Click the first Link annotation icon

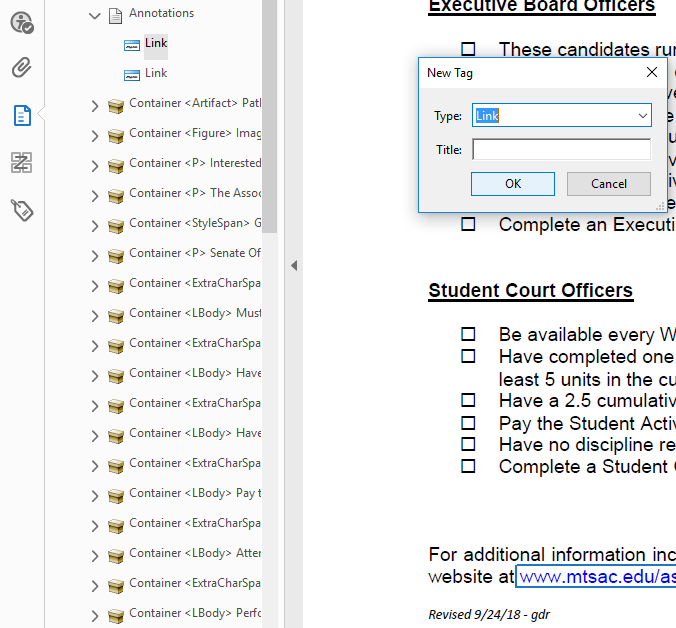tap(132, 45)
